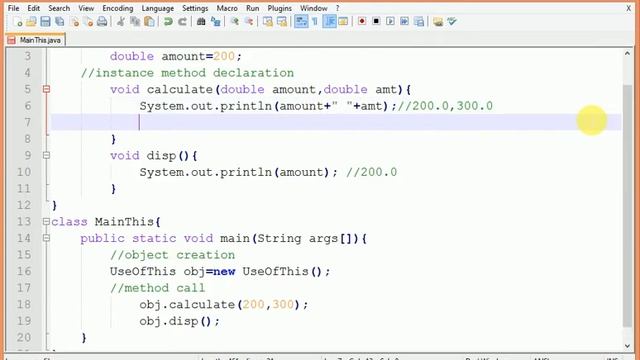Viewport: 640px width, 360px height.
Task: Select the MainThis.java tab
Action: point(36,40)
